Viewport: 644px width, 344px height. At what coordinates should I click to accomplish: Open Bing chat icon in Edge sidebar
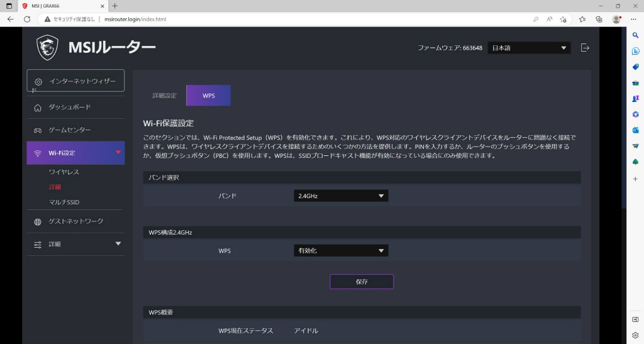(635, 51)
